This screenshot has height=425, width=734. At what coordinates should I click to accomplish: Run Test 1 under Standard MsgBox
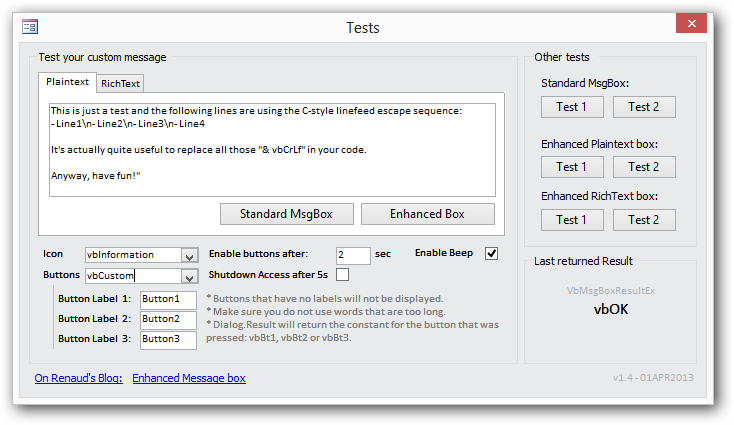[x=572, y=107]
